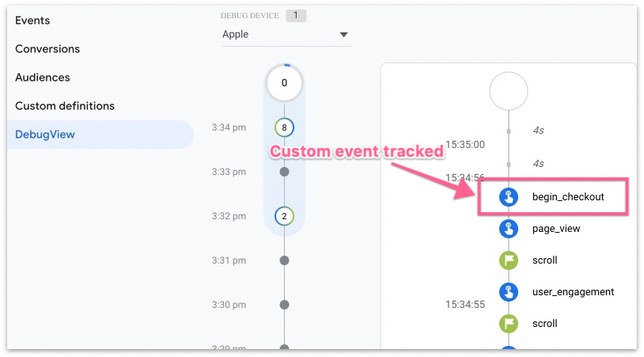Click the minute bubble showing 8 events
The width and height of the screenshot is (644, 357).
(x=285, y=127)
